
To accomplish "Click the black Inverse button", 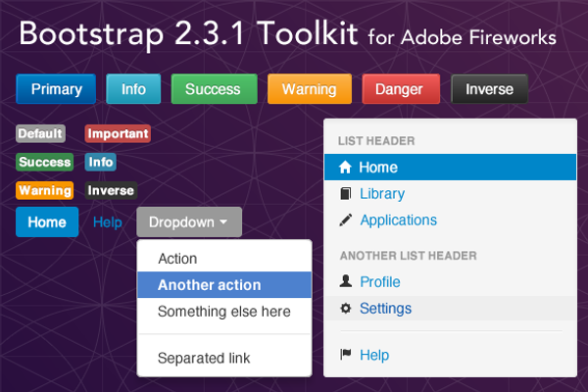I will click(489, 89).
